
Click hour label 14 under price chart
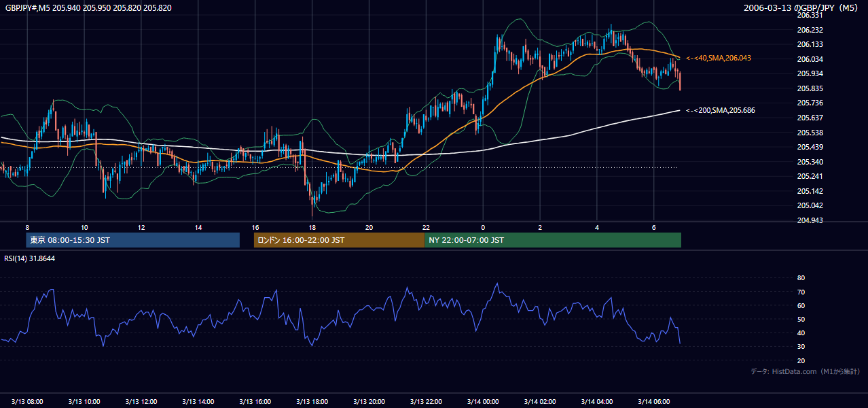click(198, 227)
